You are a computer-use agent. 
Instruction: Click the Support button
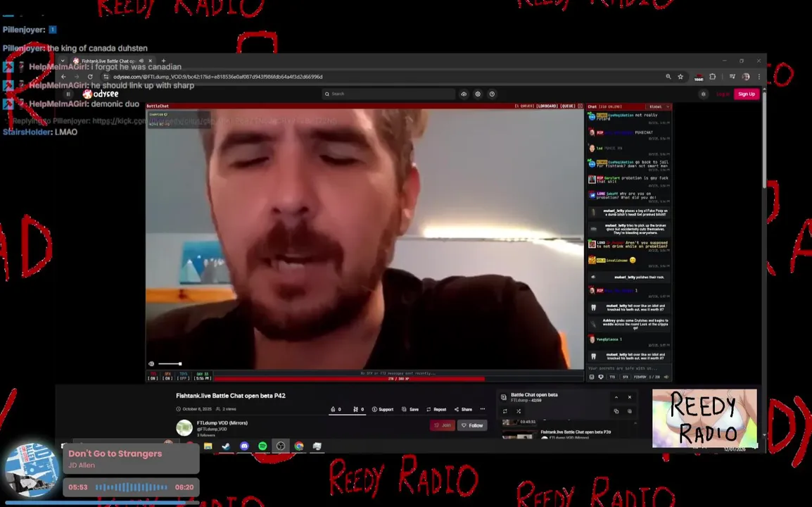tap(383, 409)
